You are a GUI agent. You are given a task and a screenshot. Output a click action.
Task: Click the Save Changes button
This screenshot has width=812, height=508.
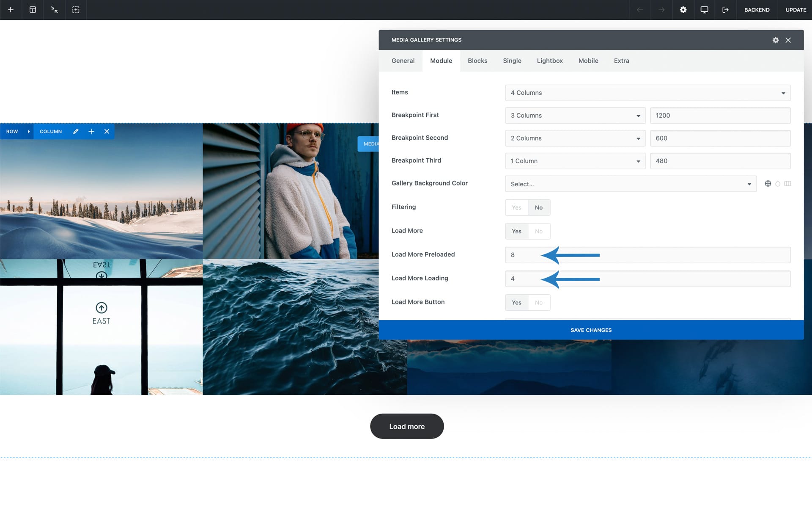591,329
